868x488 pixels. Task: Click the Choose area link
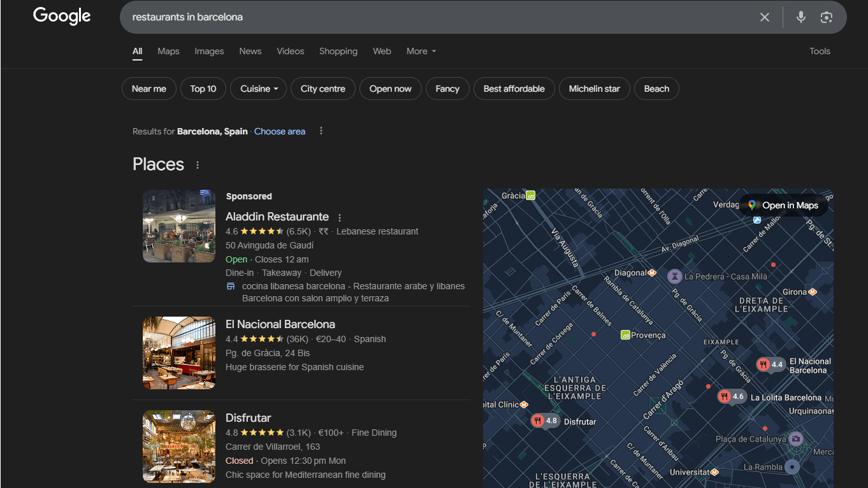pos(280,131)
